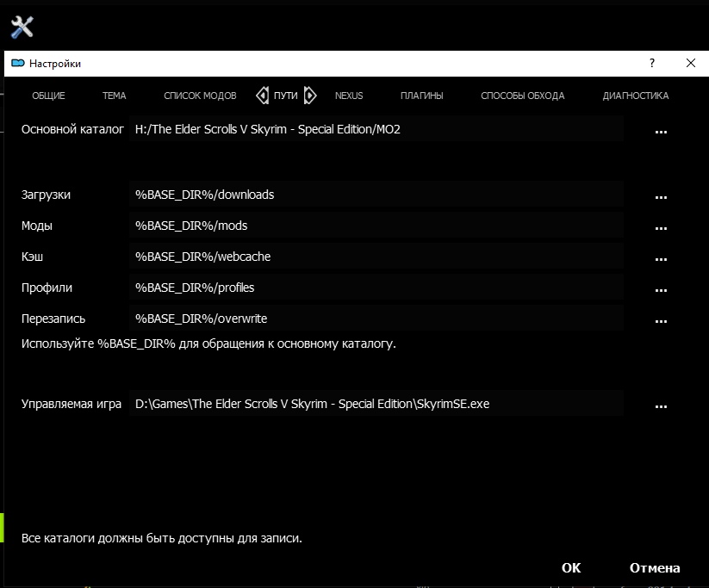Confirm settings with OK button

[571, 567]
